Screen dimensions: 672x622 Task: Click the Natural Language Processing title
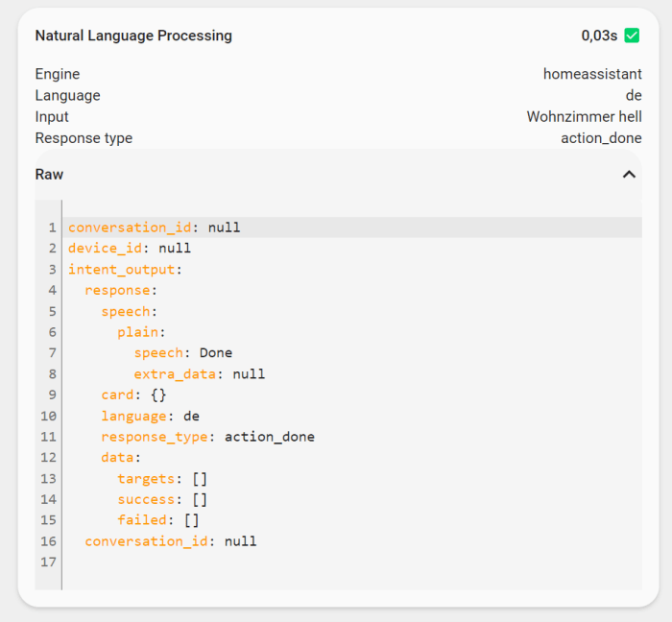pos(133,36)
